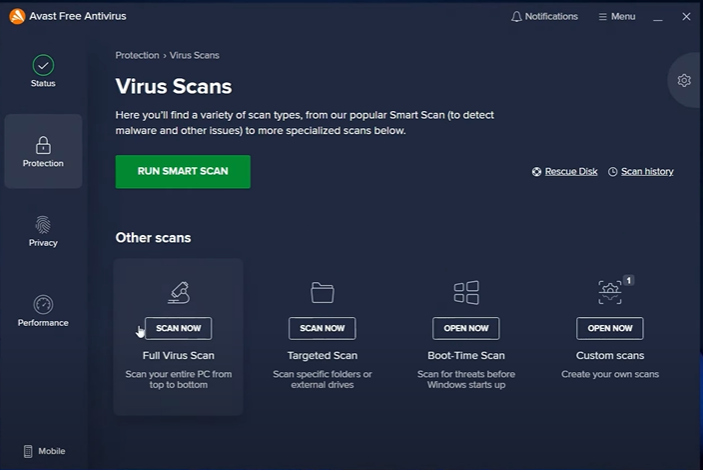Open Boot-Time Scan with Open Now
The height and width of the screenshot is (470, 703).
click(466, 328)
